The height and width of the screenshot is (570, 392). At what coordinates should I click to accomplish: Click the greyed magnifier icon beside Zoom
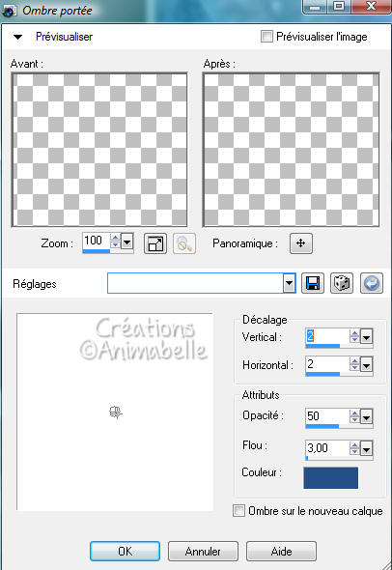[184, 243]
